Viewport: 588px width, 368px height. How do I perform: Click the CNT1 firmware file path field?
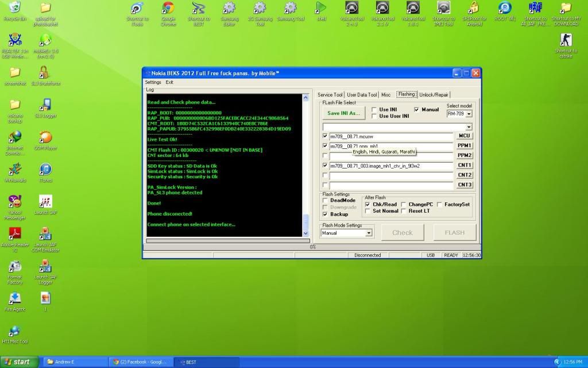pos(390,166)
